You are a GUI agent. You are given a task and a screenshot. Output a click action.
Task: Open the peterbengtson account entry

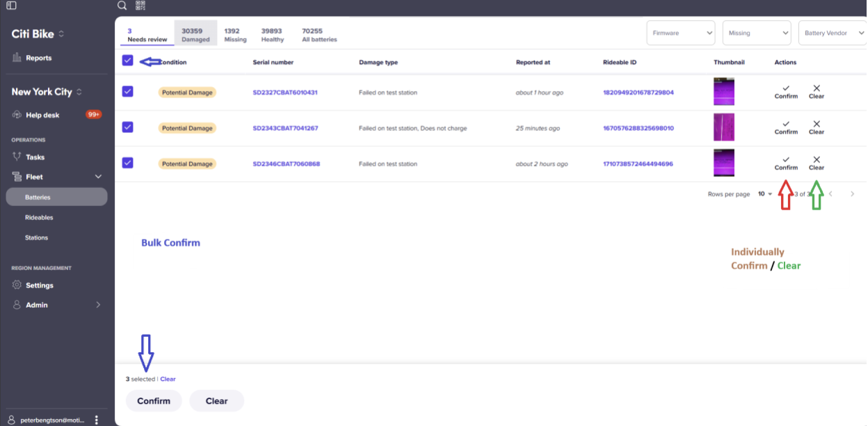[45, 420]
